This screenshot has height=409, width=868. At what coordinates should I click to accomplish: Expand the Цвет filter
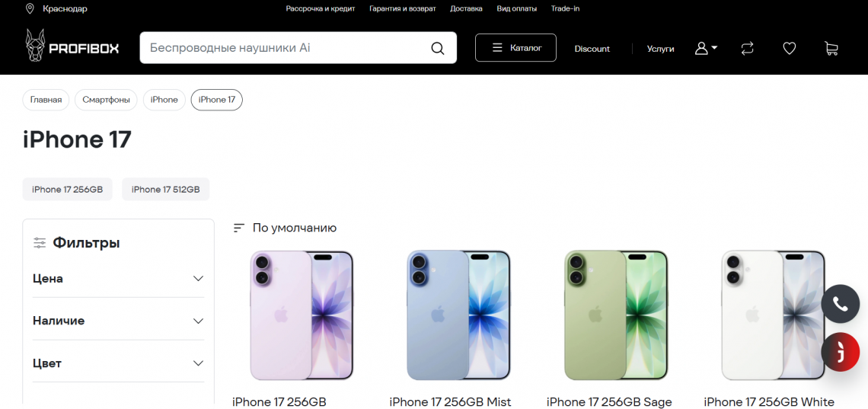(x=119, y=363)
